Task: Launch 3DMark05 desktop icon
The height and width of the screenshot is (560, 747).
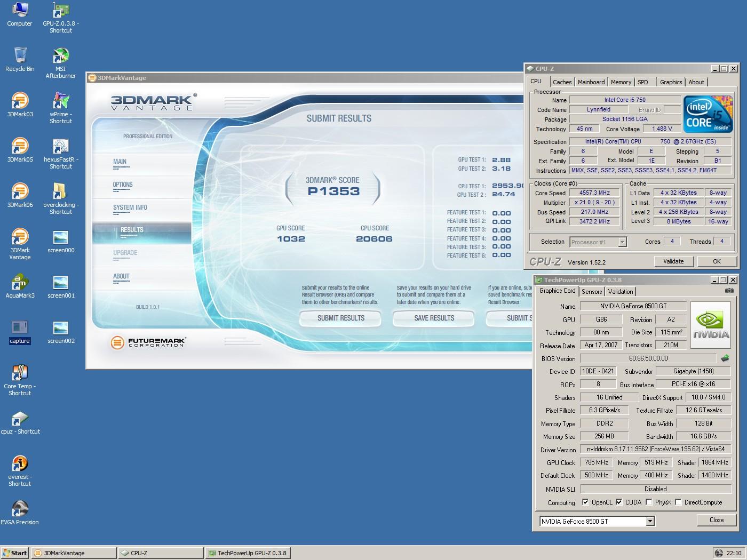Action: coord(20,150)
